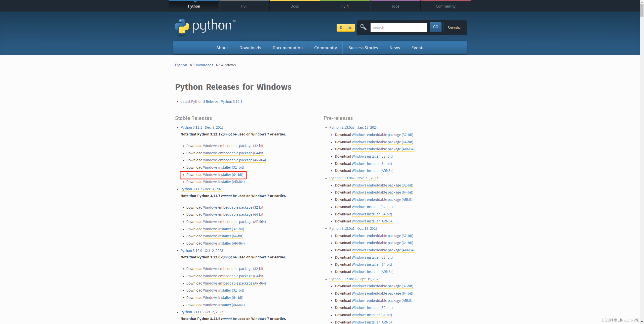
Task: Download the Python 3.12.1 Windows installer (64-bit)
Action: pyautogui.click(x=223, y=175)
